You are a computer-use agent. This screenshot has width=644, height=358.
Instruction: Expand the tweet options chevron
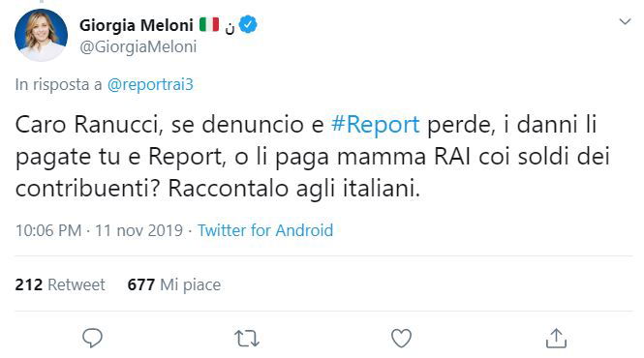(625, 21)
